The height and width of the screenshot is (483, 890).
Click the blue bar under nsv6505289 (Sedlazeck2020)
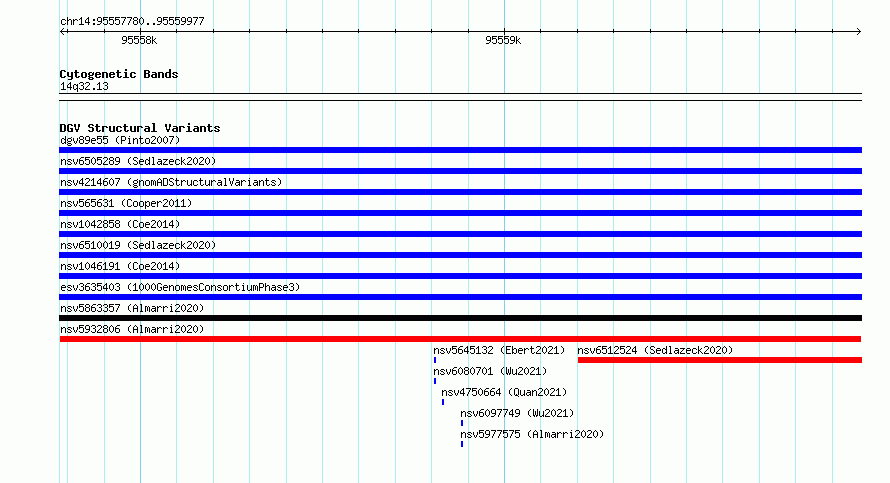[460, 171]
